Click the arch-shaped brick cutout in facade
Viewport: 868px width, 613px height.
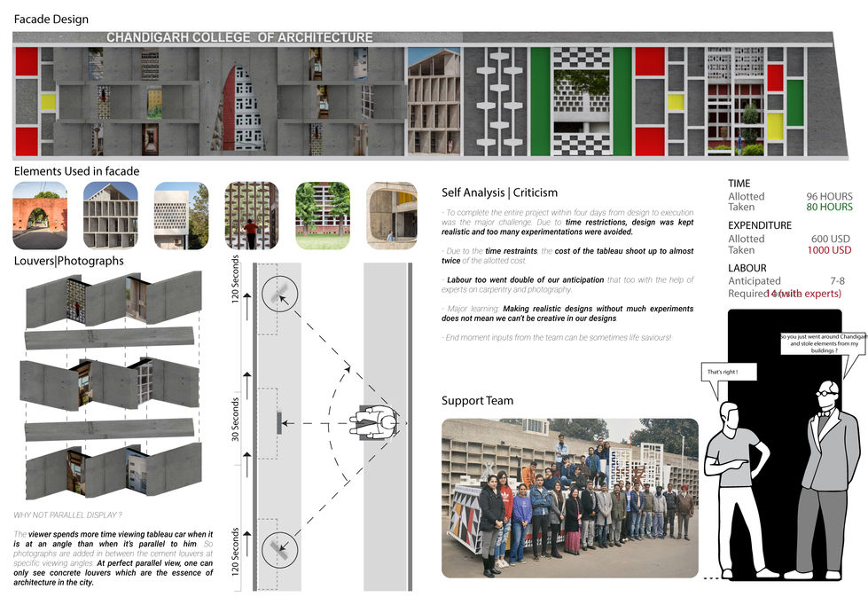click(241, 108)
